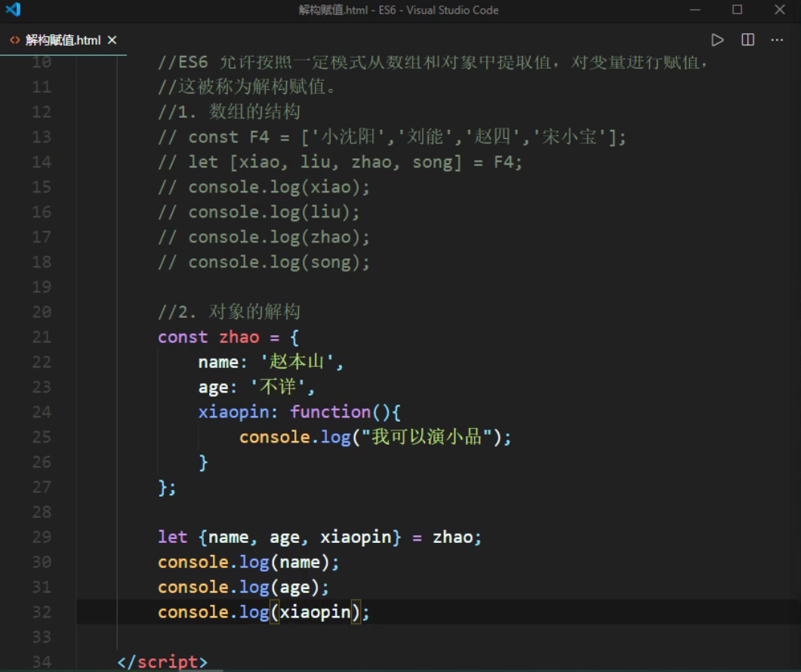The image size is (801, 672).
Task: Click the closing brace on line 26
Action: (203, 462)
